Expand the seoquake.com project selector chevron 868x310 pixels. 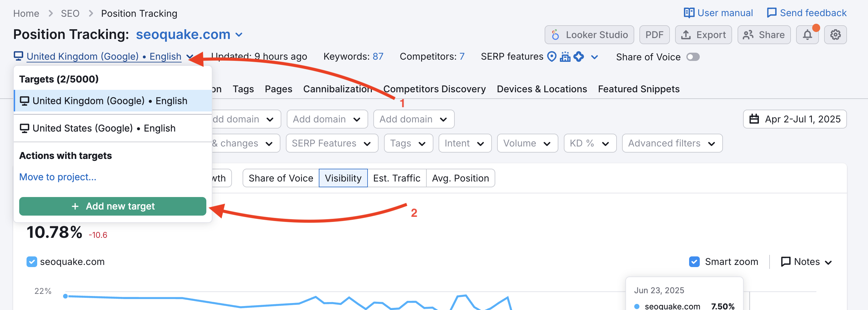coord(239,35)
